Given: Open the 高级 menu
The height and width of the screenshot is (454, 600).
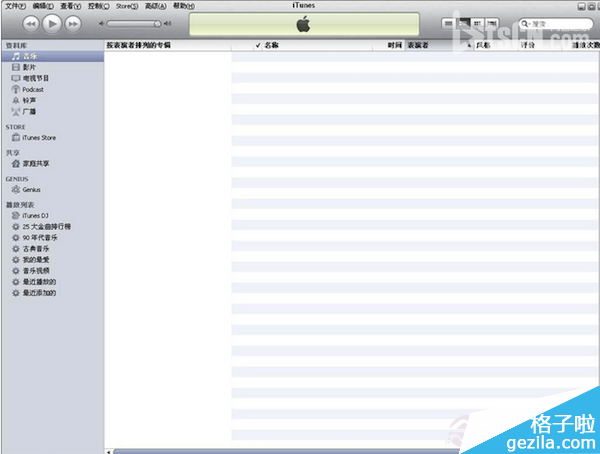Looking at the screenshot, I should point(156,6).
